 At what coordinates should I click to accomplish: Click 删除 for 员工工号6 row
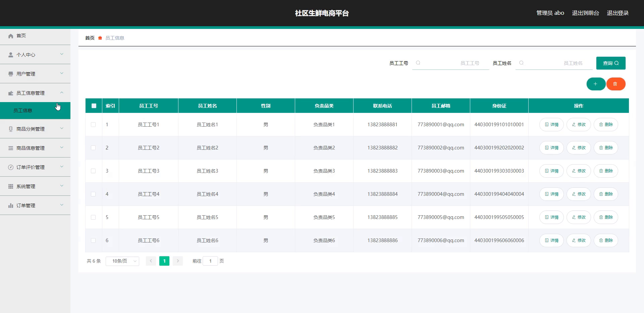pos(606,240)
